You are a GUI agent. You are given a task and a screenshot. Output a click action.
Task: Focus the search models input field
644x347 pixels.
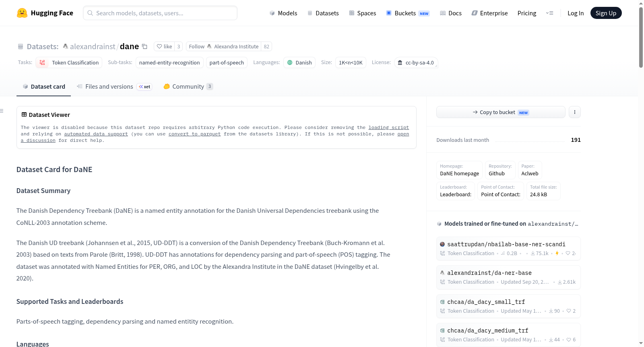(160, 13)
